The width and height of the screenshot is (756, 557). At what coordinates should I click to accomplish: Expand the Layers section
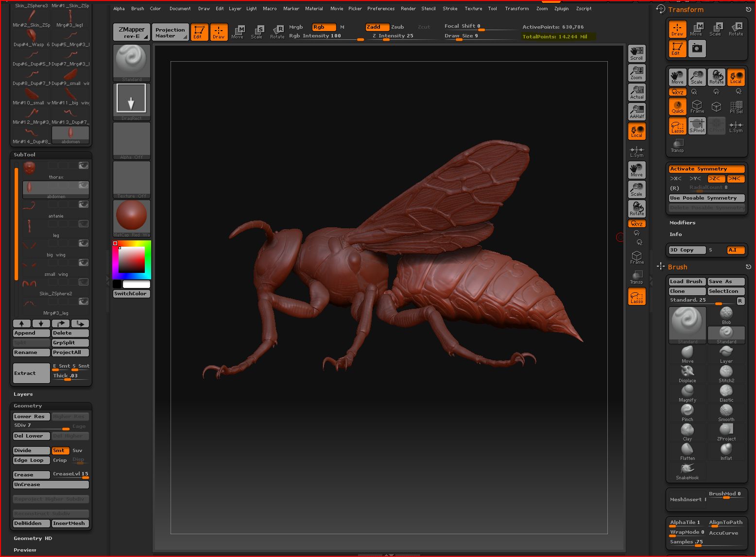pyautogui.click(x=23, y=394)
